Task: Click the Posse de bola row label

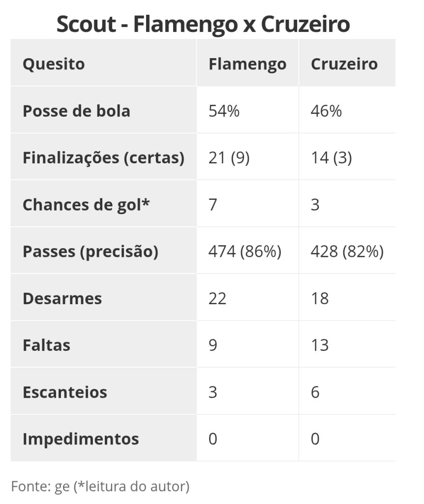Action: pyautogui.click(x=76, y=111)
